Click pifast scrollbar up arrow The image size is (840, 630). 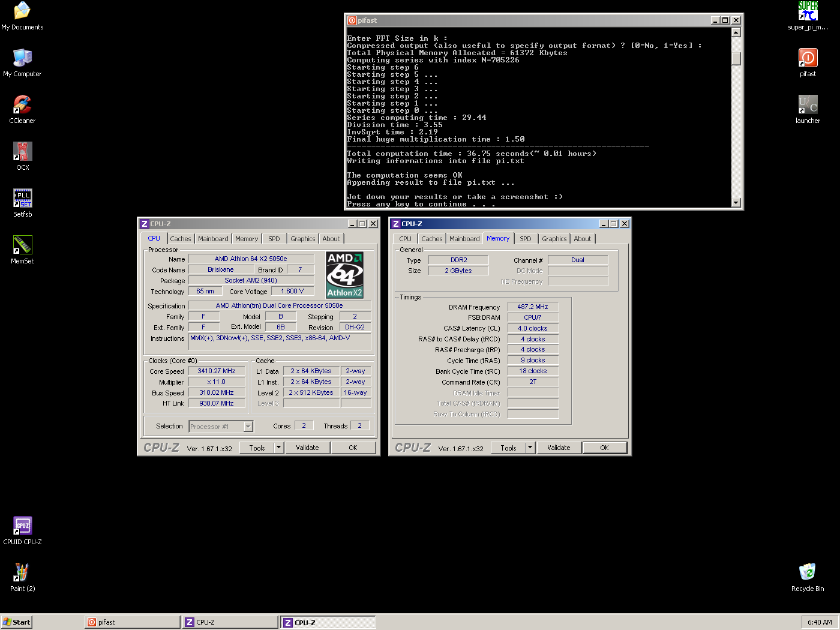(736, 32)
